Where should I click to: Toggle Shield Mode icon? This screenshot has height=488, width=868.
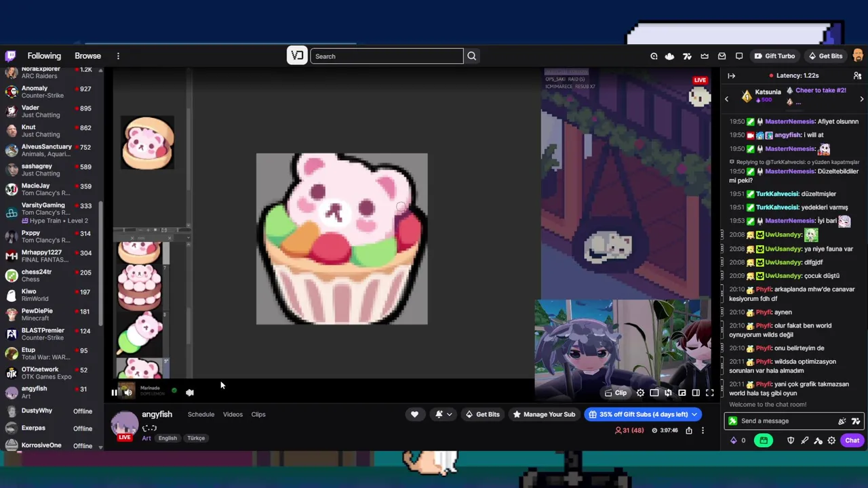click(x=791, y=441)
